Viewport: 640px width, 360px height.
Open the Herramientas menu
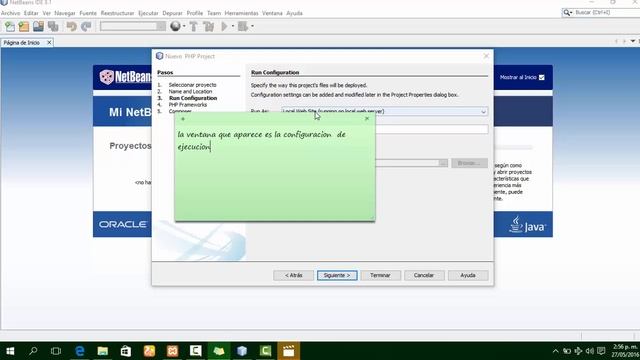pos(242,13)
